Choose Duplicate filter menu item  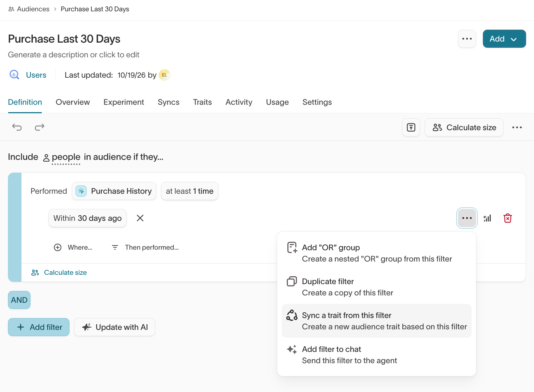click(377, 287)
